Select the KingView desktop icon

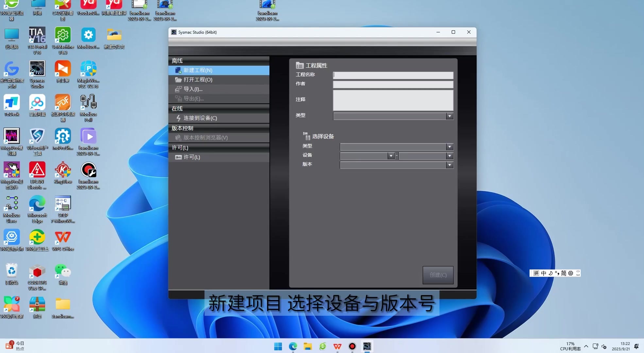pos(63,173)
